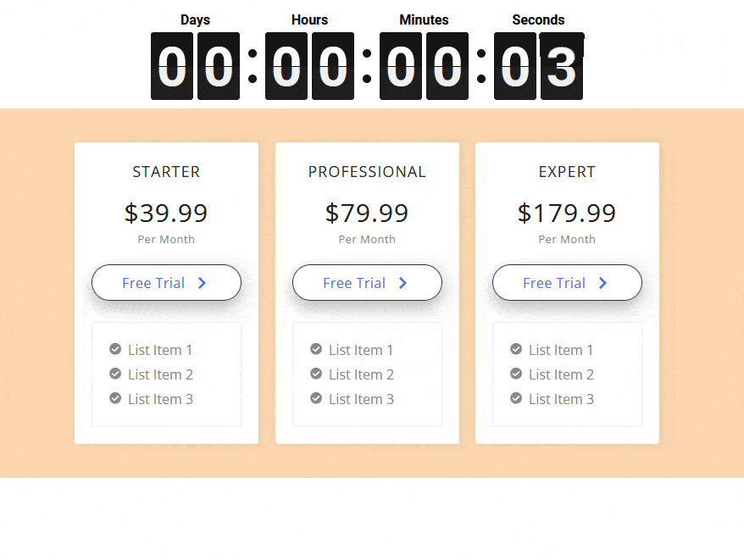Click the Expert plan Free Trial button
744x560 pixels.
pyautogui.click(x=567, y=283)
